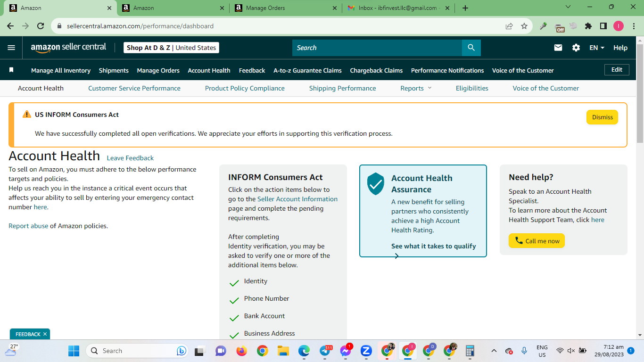
Task: Open A-to-z Guarantee Claims menu item
Action: 307,70
